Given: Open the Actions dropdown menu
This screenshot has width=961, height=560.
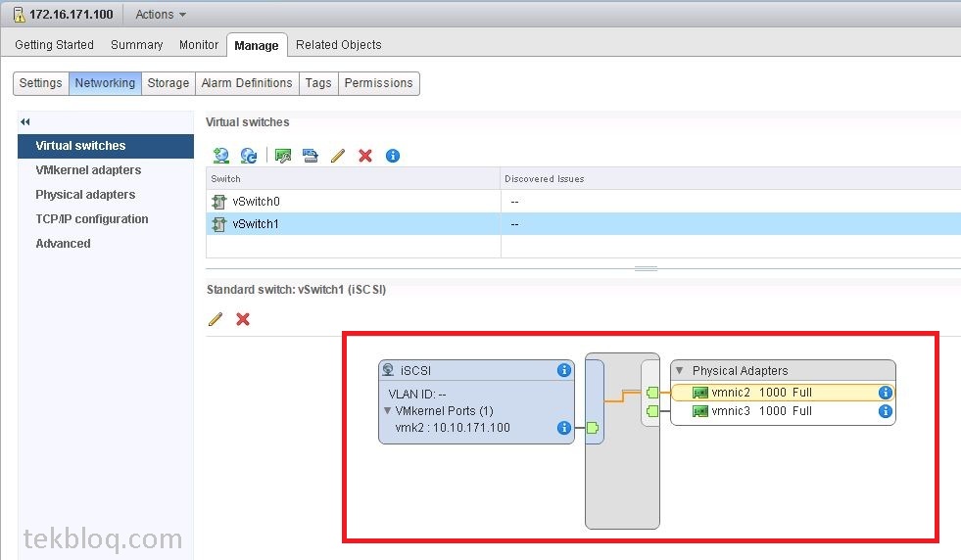Looking at the screenshot, I should 161,14.
